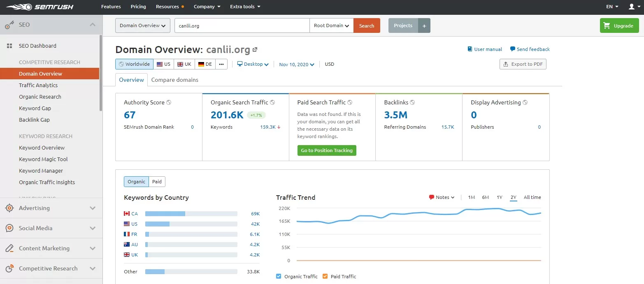Click the sidebar vertical scrollbar
Image resolution: width=644 pixels, height=284 pixels.
[101, 73]
